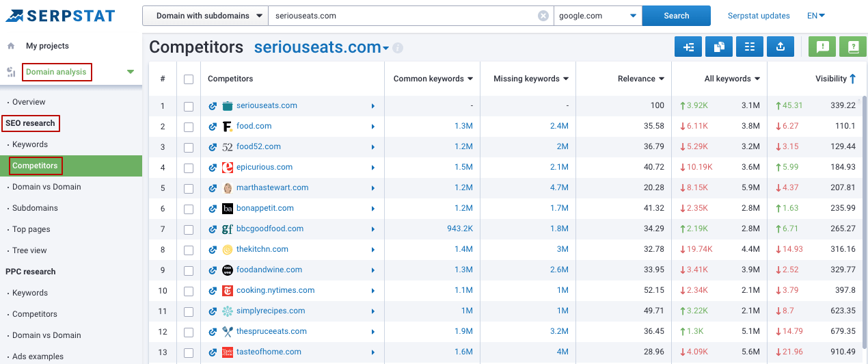Open the Overview sidebar item

point(29,102)
